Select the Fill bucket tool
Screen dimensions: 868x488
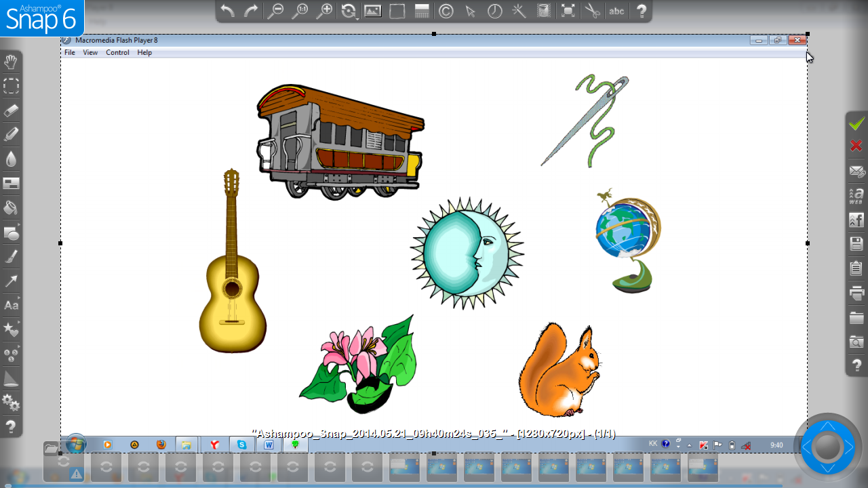[11, 208]
